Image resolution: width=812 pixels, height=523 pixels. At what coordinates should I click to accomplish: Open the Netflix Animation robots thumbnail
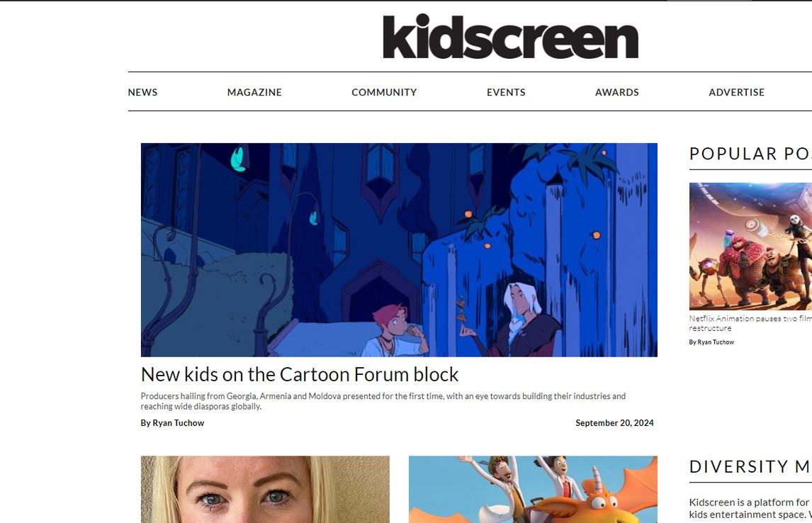[x=750, y=247]
